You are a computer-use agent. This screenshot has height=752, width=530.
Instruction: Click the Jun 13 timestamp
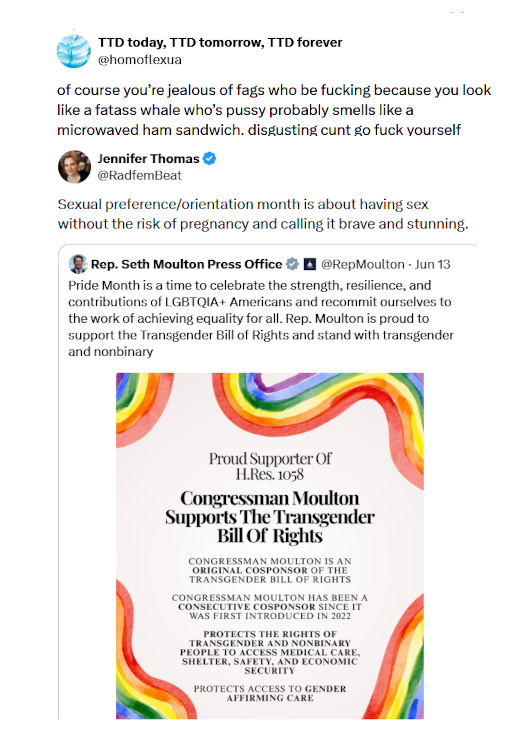[433, 264]
